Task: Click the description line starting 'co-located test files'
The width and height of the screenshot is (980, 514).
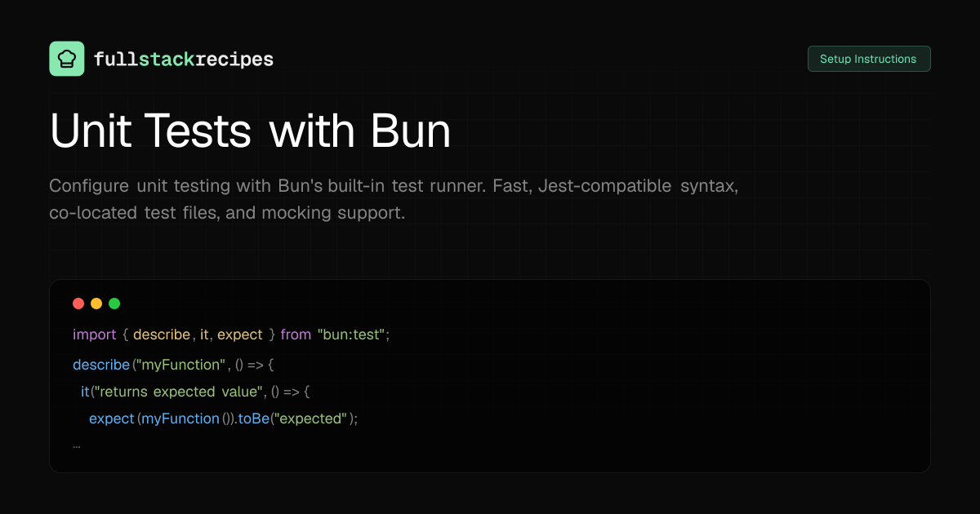Action: pos(228,213)
